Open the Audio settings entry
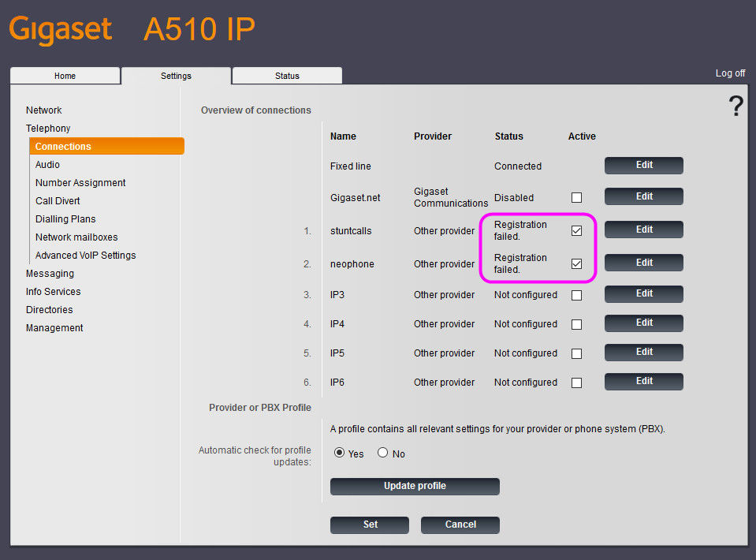This screenshot has width=756, height=560. point(47,165)
